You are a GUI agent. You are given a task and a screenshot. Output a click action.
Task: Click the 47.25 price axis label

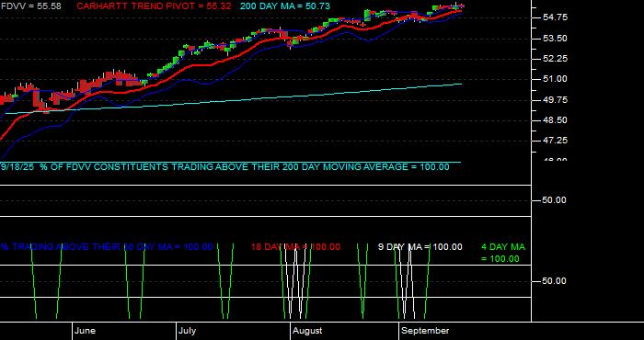pyautogui.click(x=555, y=141)
